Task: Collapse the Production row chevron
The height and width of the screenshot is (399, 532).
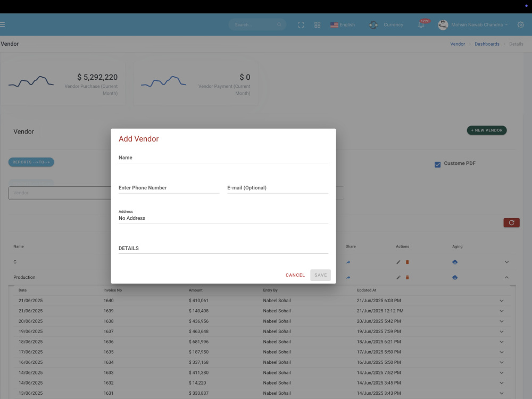Action: point(506,278)
